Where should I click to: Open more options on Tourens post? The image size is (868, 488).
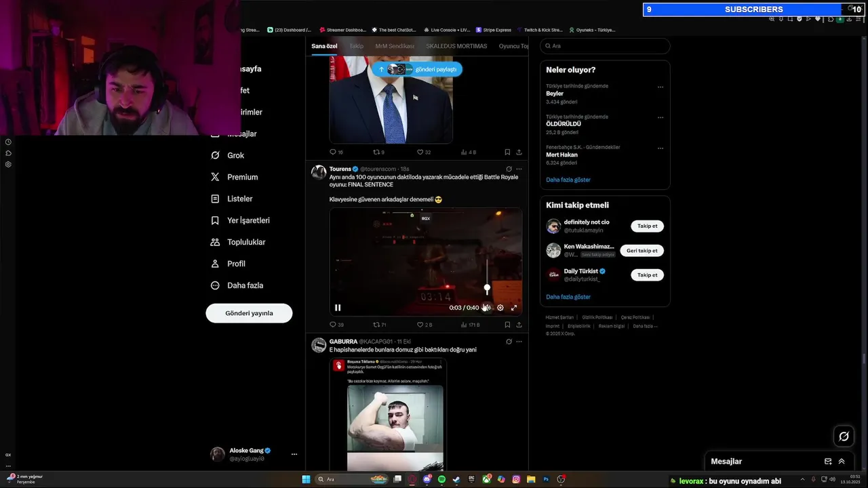519,169
